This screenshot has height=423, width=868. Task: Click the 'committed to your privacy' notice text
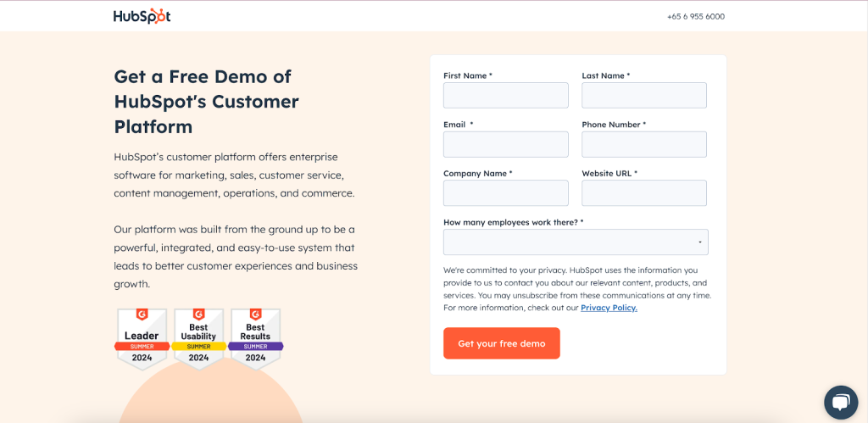coord(576,288)
